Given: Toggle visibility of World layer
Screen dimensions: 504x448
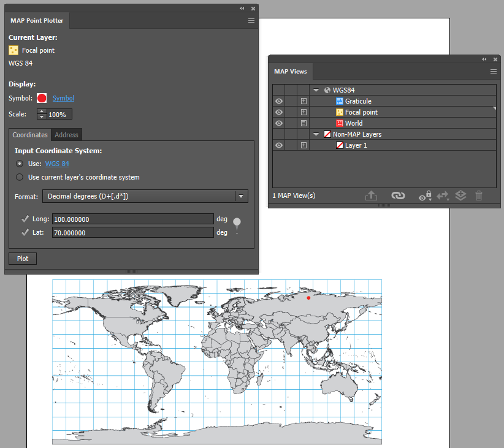Looking at the screenshot, I should pyautogui.click(x=279, y=123).
